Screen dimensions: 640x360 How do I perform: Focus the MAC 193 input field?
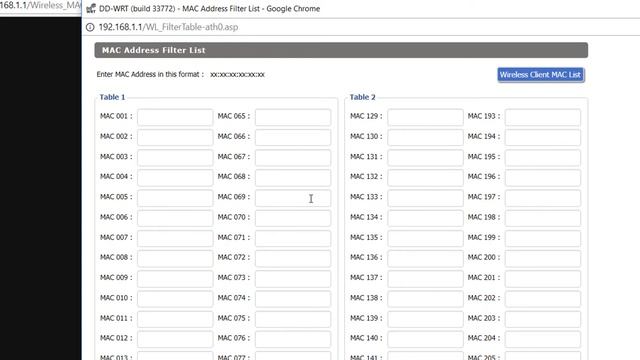tap(543, 117)
